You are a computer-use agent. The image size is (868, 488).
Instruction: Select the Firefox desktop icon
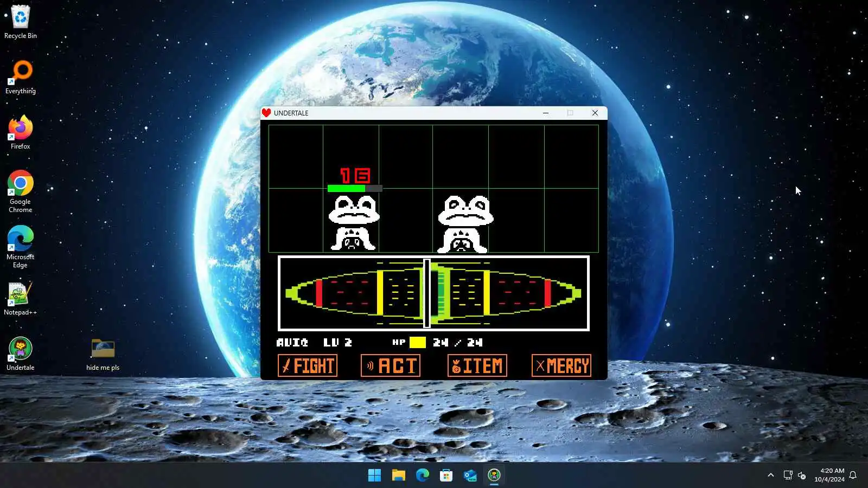[x=21, y=132]
